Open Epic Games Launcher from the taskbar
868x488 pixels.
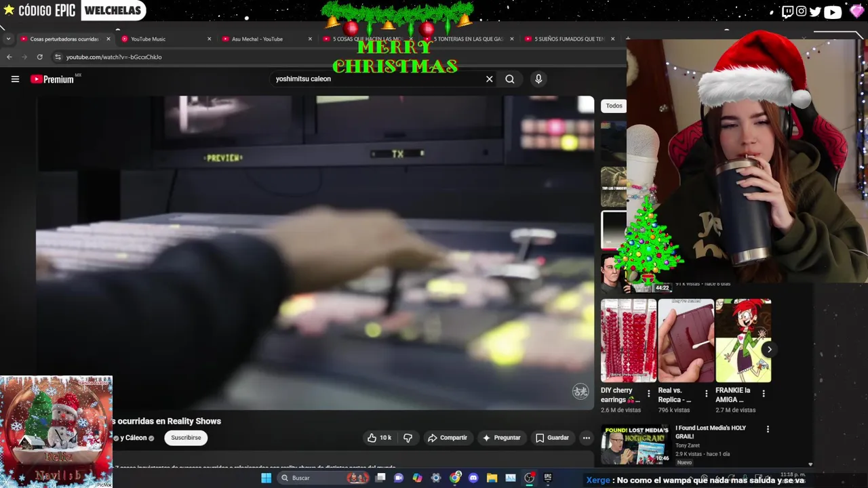tap(548, 478)
